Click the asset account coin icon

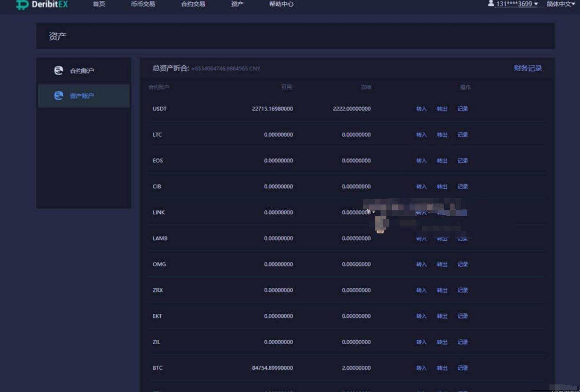pyautogui.click(x=59, y=95)
